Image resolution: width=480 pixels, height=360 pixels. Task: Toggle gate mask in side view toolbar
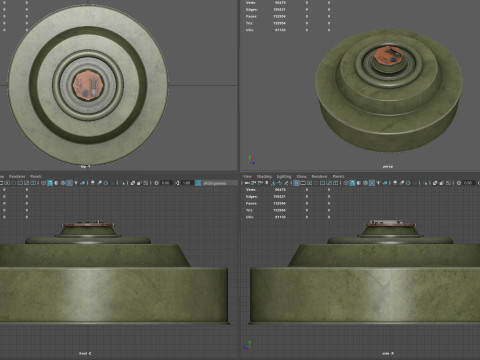coord(316,183)
